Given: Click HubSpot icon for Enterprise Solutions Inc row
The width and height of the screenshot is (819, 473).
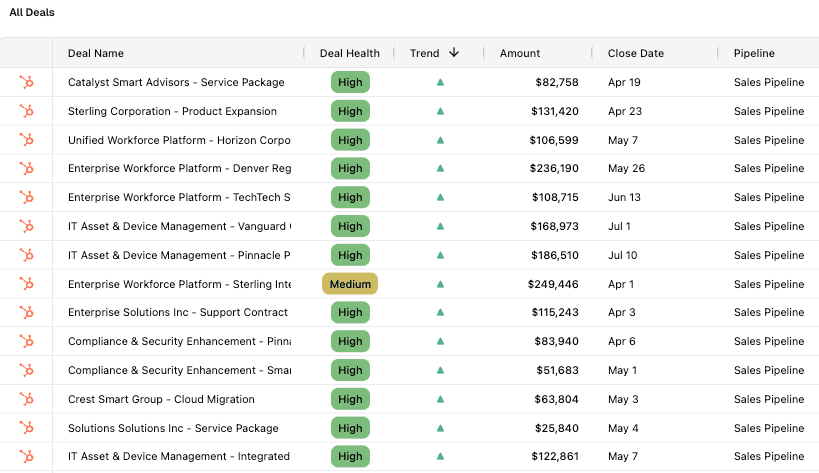Looking at the screenshot, I should pyautogui.click(x=27, y=313).
